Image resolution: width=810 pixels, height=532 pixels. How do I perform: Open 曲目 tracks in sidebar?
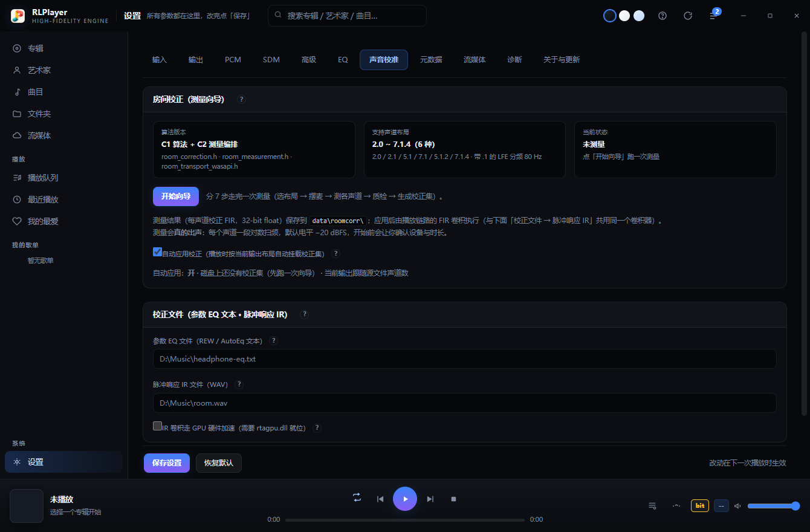64,92
